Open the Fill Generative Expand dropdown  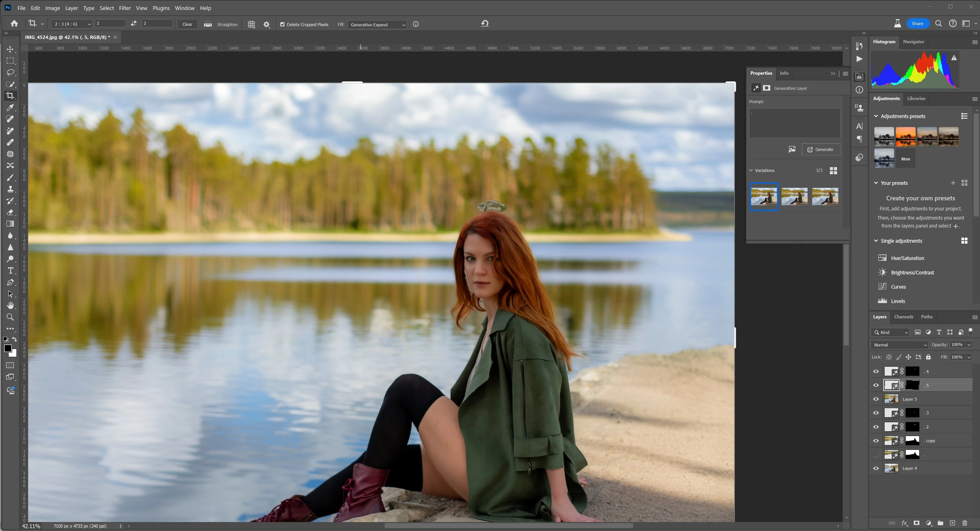click(x=377, y=25)
